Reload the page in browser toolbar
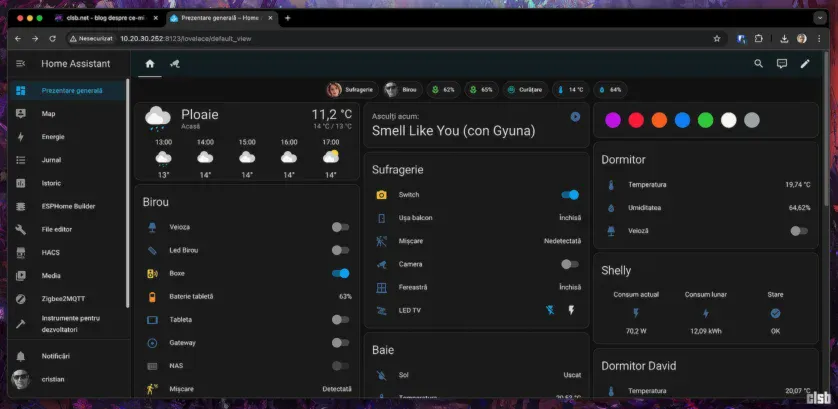838x409 pixels. (52, 38)
